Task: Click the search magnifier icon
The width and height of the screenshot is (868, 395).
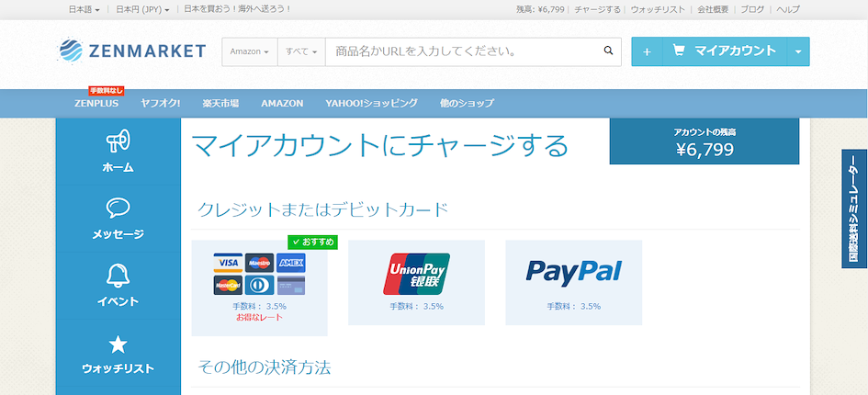Action: [608, 51]
